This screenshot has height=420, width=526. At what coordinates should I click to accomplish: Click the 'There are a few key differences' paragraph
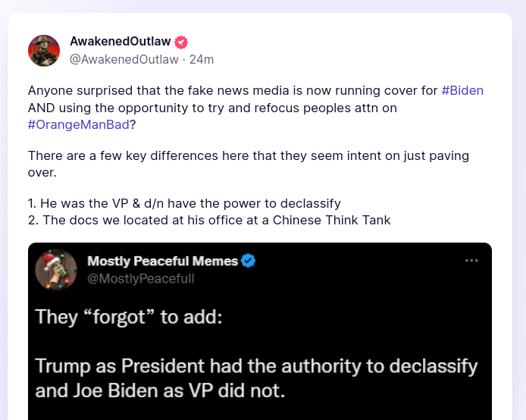pyautogui.click(x=249, y=164)
